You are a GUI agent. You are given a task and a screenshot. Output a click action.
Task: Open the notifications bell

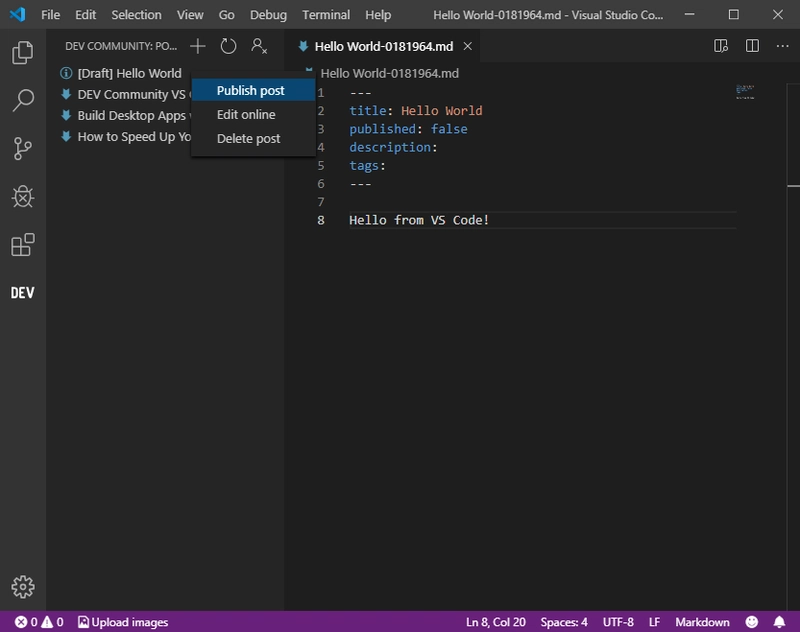tap(779, 622)
